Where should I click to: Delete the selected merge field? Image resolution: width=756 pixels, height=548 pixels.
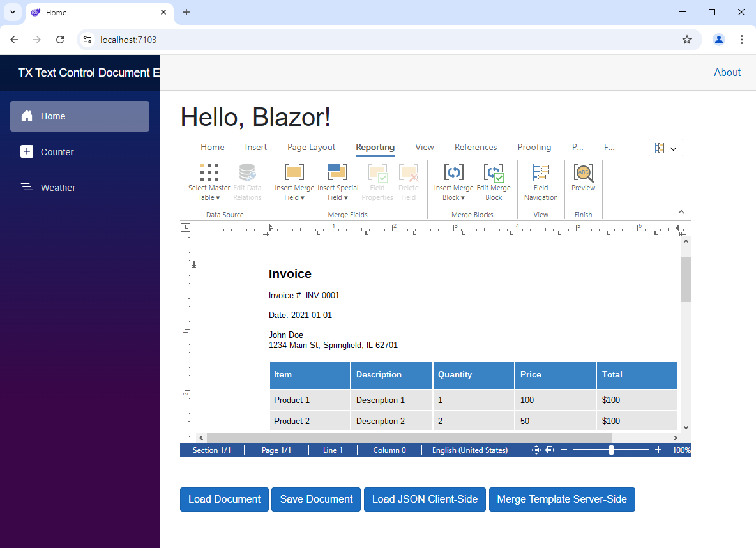409,182
